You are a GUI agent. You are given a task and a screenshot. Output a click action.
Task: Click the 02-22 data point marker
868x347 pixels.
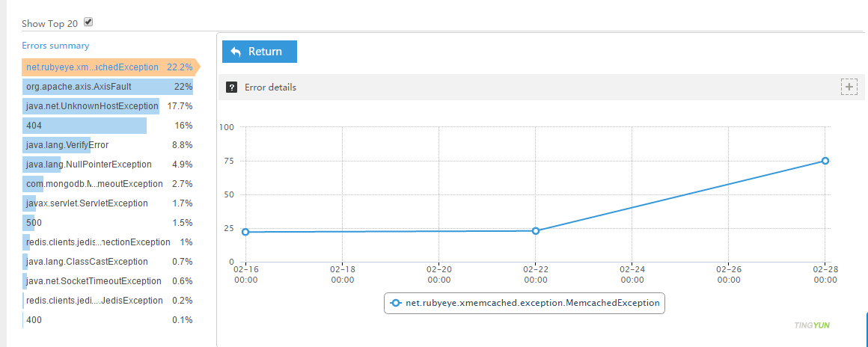click(536, 231)
